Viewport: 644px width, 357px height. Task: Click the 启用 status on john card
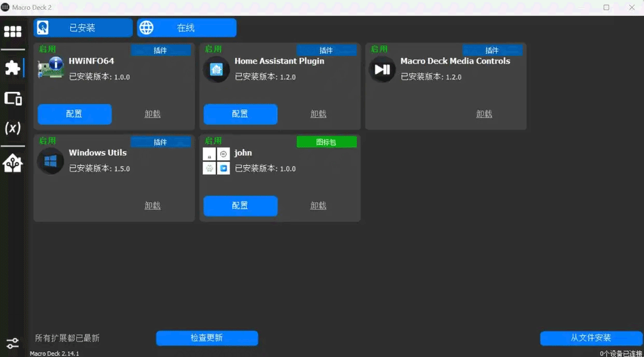[x=214, y=141]
